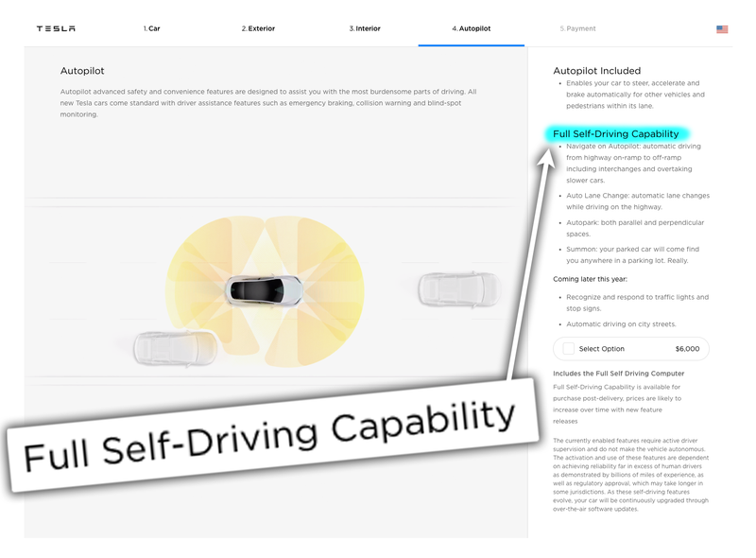Click the 'Auto Lane Change' bullet
This screenshot has width=756, height=558.
pyautogui.click(x=637, y=201)
